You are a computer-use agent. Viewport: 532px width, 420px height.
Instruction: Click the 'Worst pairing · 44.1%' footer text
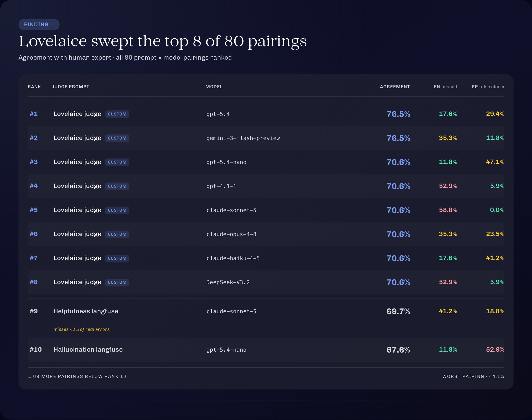(x=473, y=377)
